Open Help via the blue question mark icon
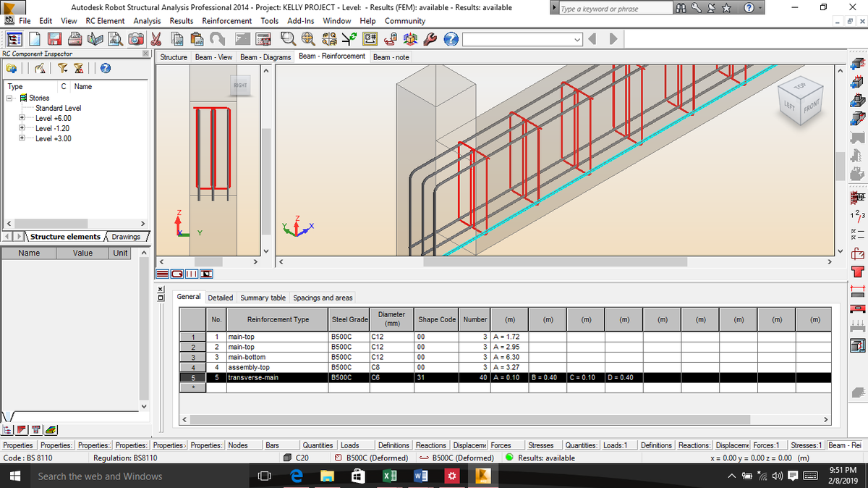 tap(450, 38)
